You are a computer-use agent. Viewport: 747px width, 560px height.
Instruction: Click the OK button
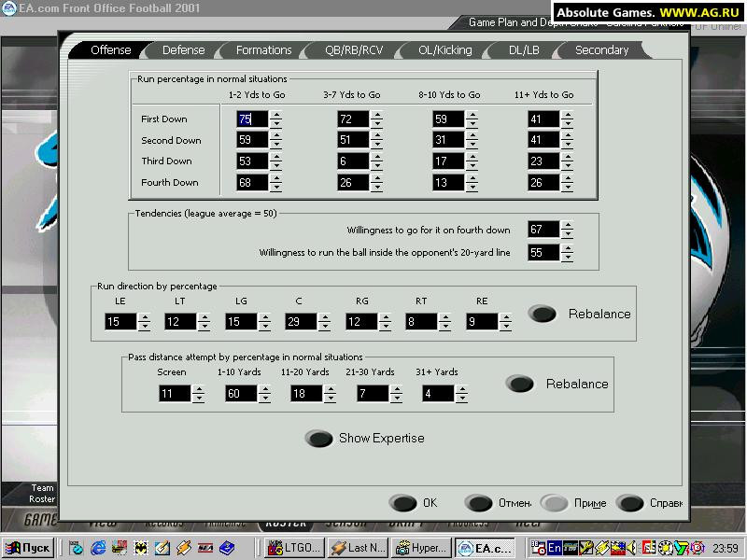414,503
